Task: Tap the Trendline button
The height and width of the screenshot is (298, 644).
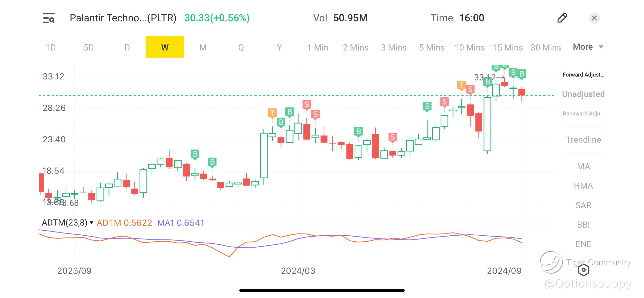Action: pyautogui.click(x=583, y=140)
